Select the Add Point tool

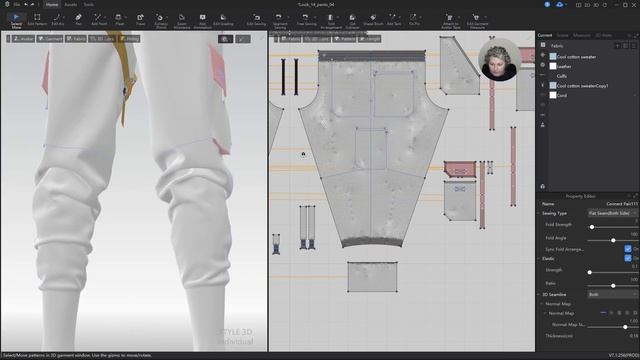99,20
